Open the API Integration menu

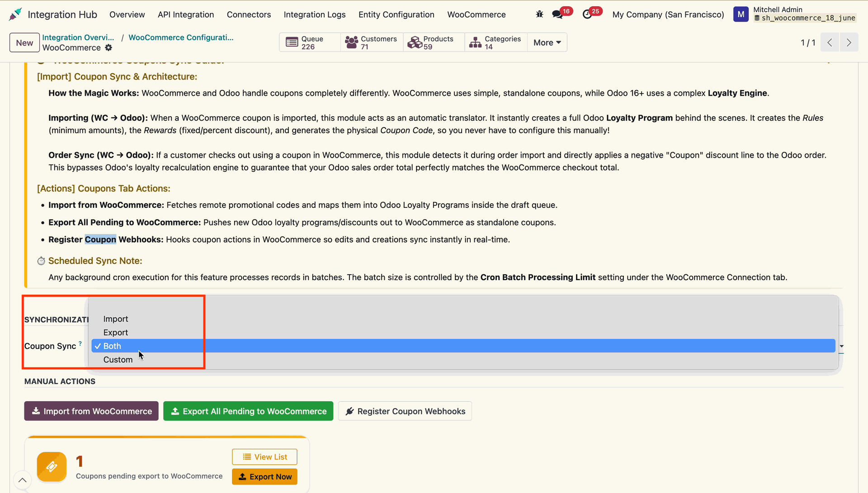pos(186,14)
